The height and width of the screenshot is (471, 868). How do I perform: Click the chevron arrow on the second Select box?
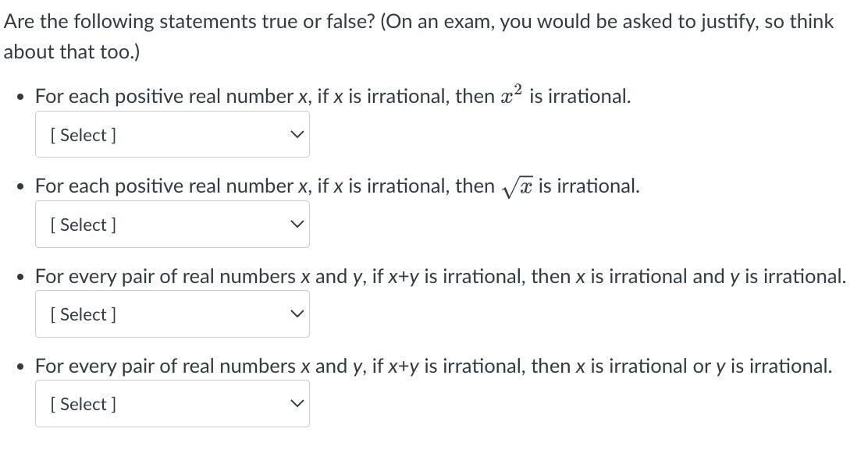pyautogui.click(x=296, y=224)
